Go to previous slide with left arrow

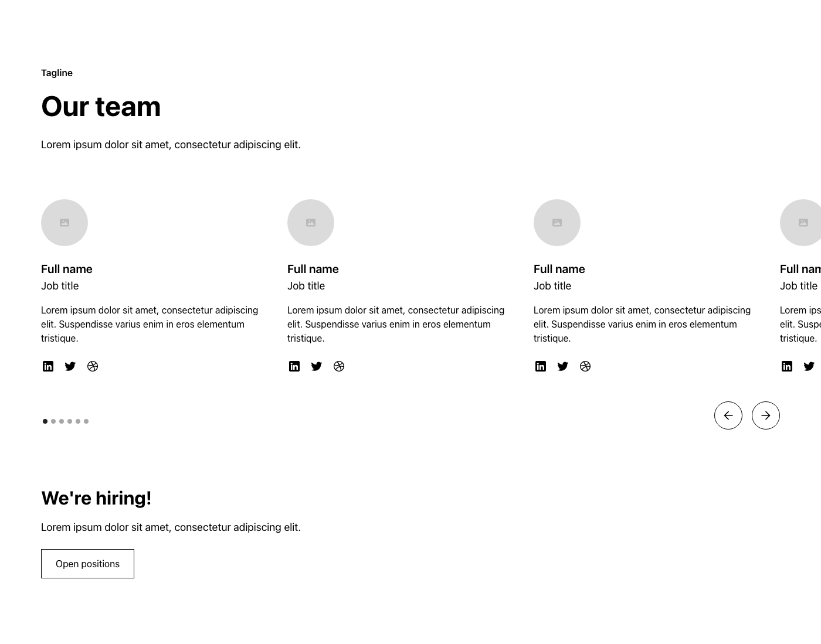tap(728, 415)
